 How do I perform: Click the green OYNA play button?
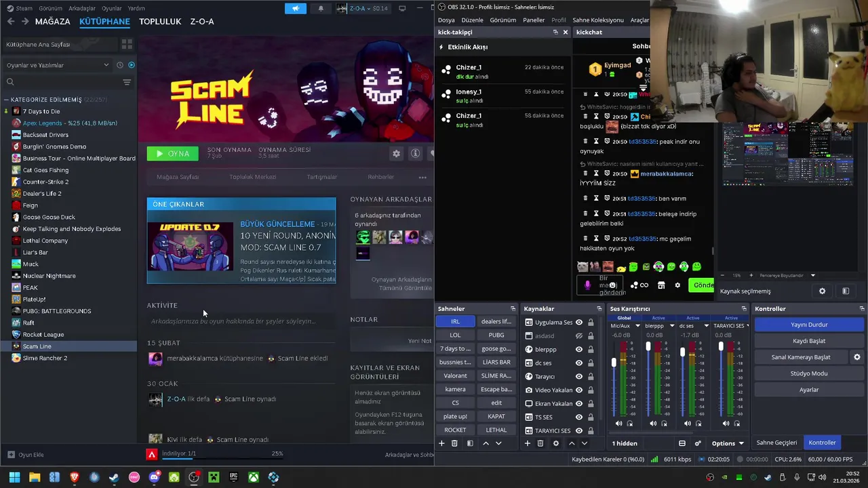coord(173,154)
